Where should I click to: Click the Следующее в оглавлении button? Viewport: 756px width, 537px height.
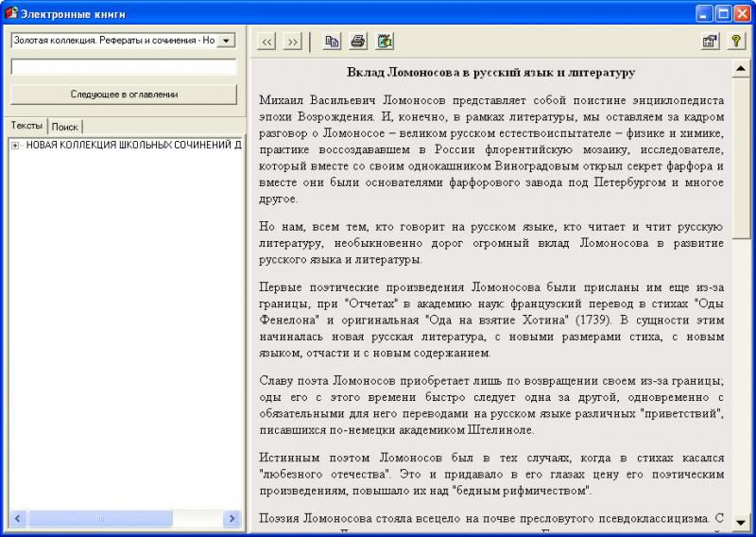124,95
